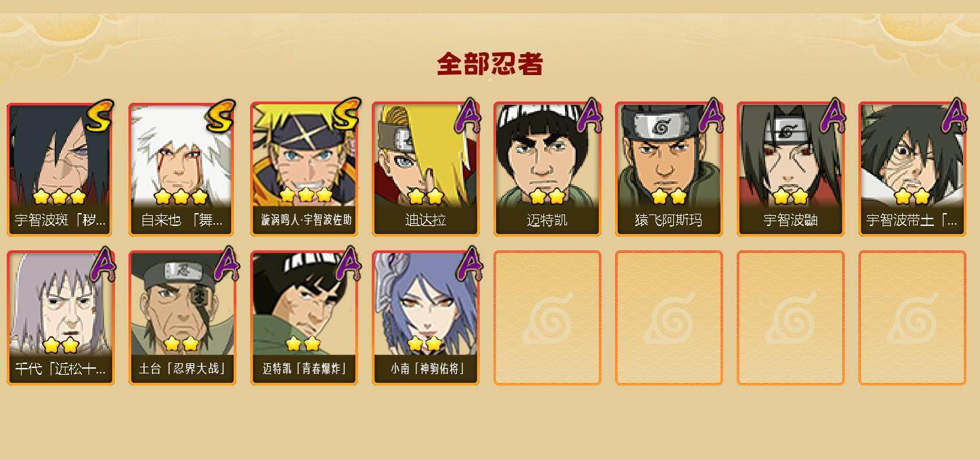The height and width of the screenshot is (460, 980).
Task: Select the 迪达拉 ninja card
Action: pyautogui.click(x=426, y=169)
